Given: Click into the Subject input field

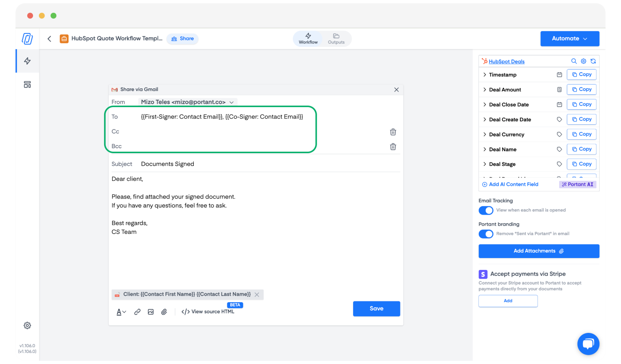Looking at the screenshot, I should [x=265, y=164].
